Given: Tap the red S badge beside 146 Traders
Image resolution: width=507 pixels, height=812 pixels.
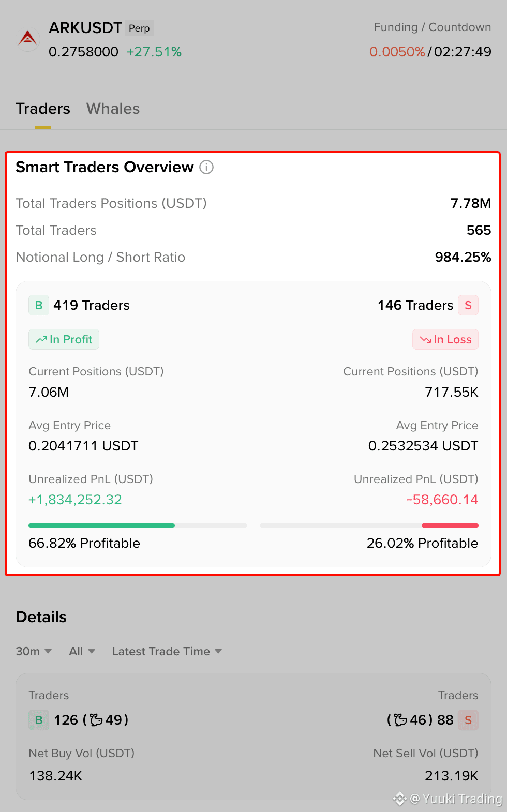Looking at the screenshot, I should (468, 305).
